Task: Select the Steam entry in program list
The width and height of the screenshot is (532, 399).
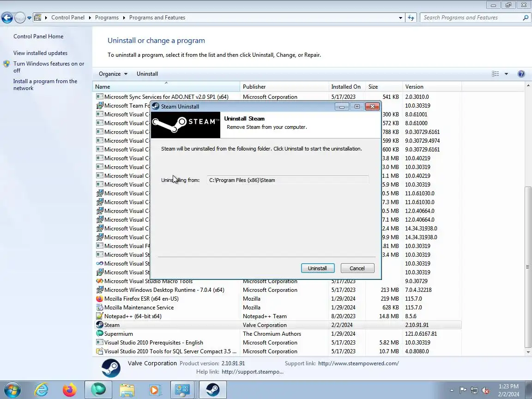Action: point(278,325)
